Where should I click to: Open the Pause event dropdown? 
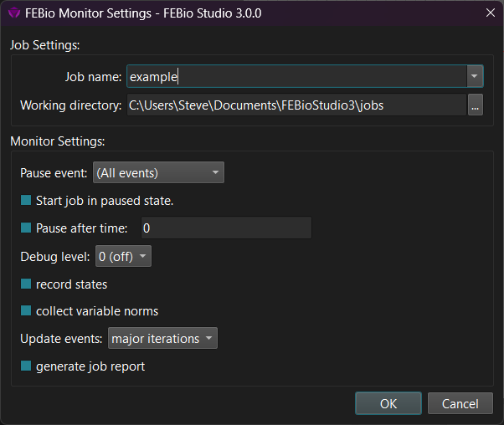[x=158, y=173]
